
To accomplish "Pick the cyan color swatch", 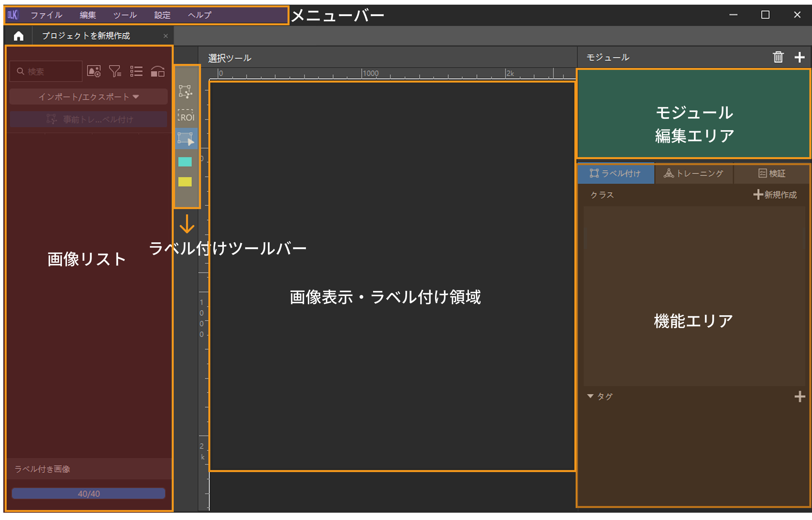I will [185, 162].
